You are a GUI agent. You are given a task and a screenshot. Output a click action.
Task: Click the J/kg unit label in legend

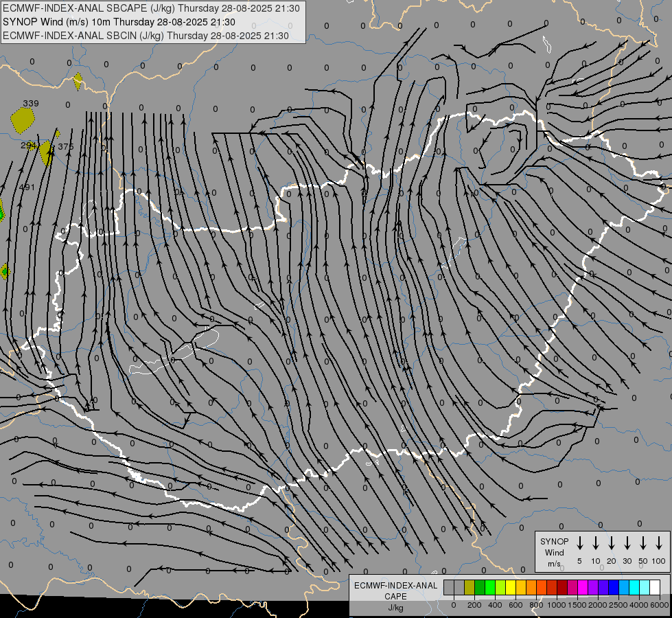tap(395, 608)
